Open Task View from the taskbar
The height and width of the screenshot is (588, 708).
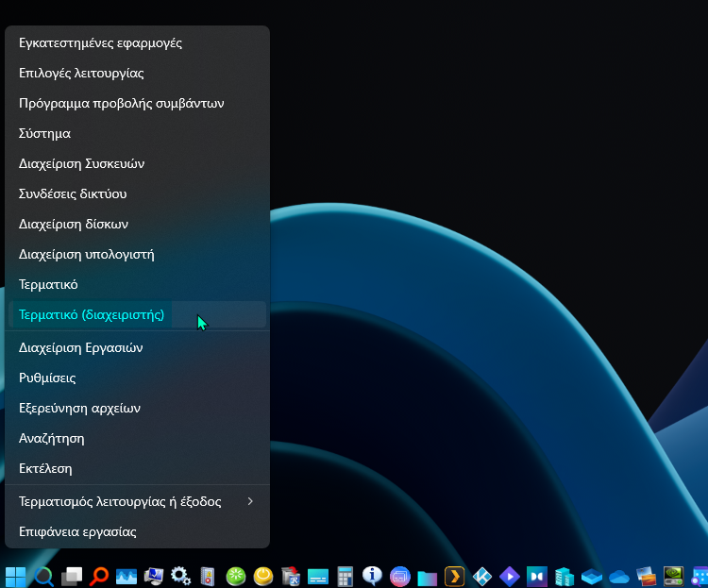71,575
